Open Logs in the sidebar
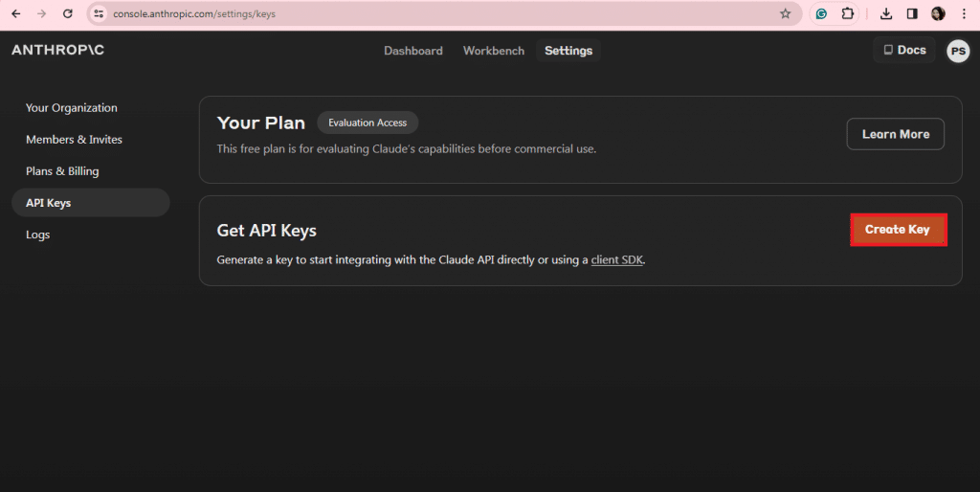Image resolution: width=980 pixels, height=492 pixels. tap(37, 235)
